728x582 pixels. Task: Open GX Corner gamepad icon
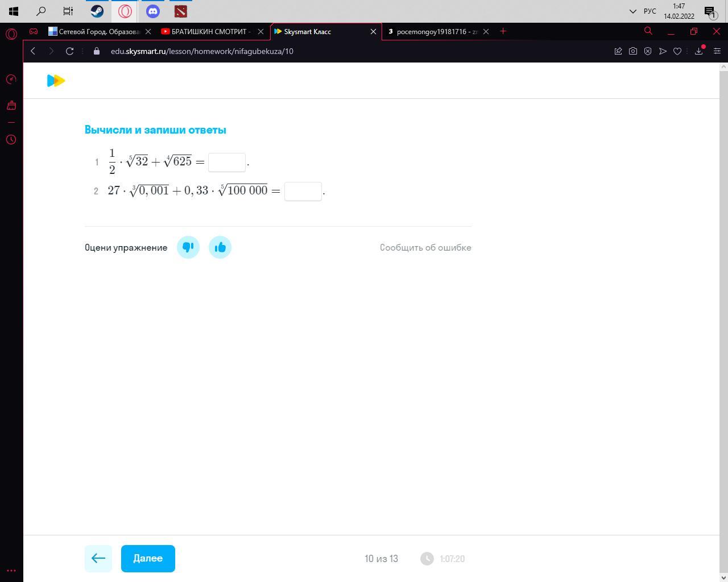pyautogui.click(x=34, y=31)
